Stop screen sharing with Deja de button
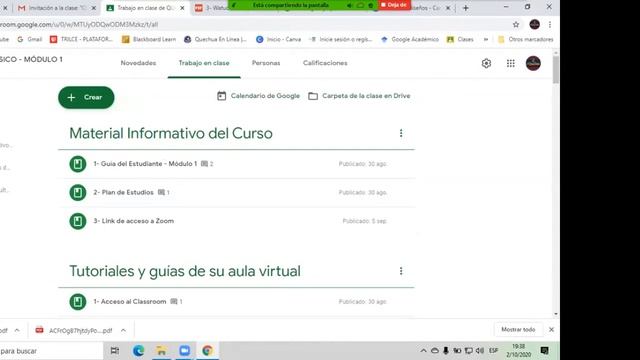This screenshot has height=360, width=640. (394, 5)
